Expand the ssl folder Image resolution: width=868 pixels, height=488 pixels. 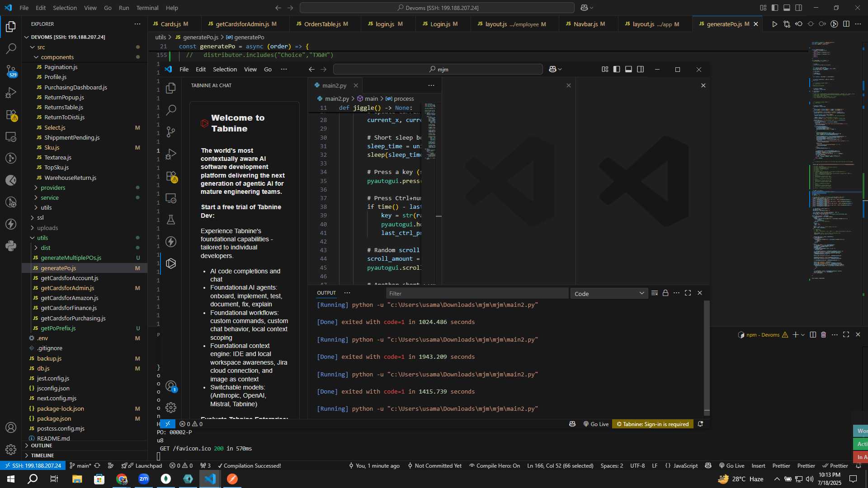point(40,217)
